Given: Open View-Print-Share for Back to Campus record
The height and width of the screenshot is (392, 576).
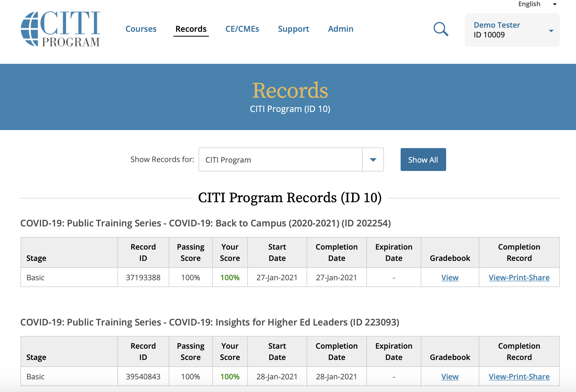Looking at the screenshot, I should coord(519,277).
